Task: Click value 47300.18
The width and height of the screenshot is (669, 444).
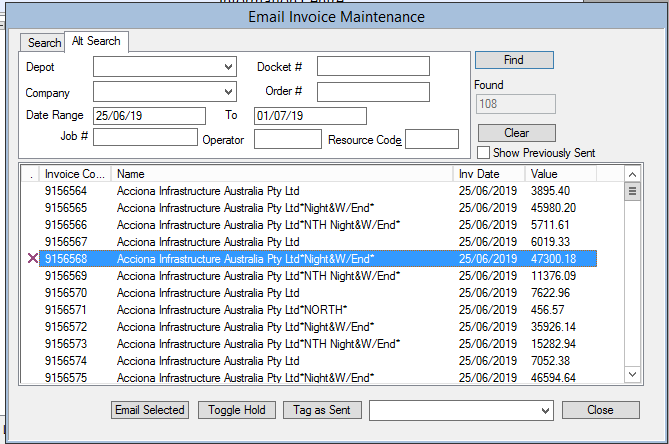Action: coord(553,259)
